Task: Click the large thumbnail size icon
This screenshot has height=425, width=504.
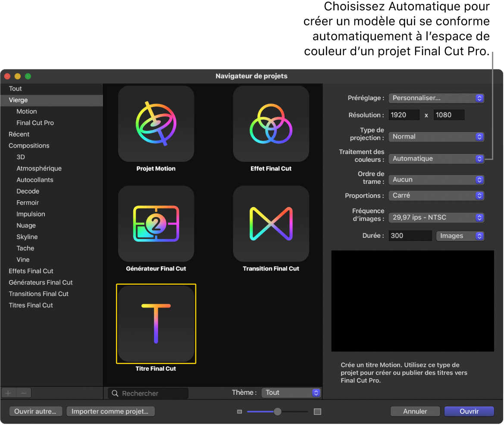Action: [317, 412]
